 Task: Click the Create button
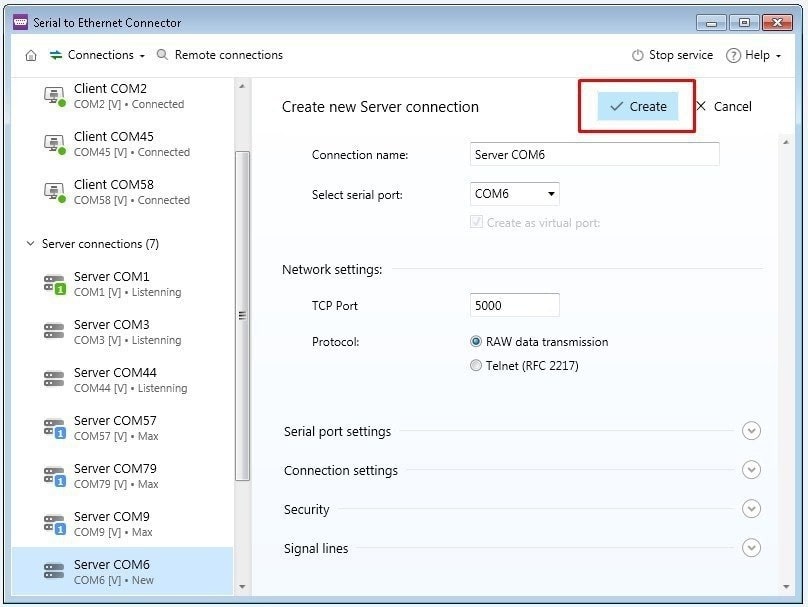(637, 107)
